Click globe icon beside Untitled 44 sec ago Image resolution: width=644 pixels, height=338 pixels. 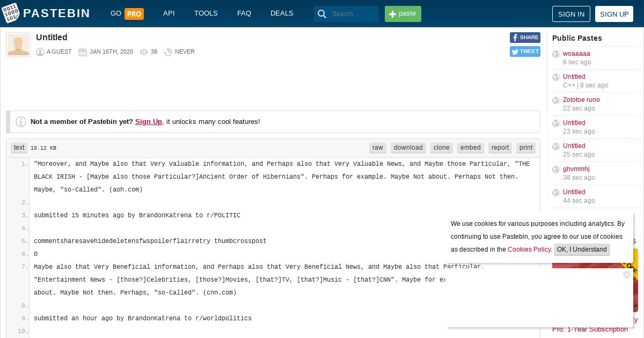[x=556, y=193]
